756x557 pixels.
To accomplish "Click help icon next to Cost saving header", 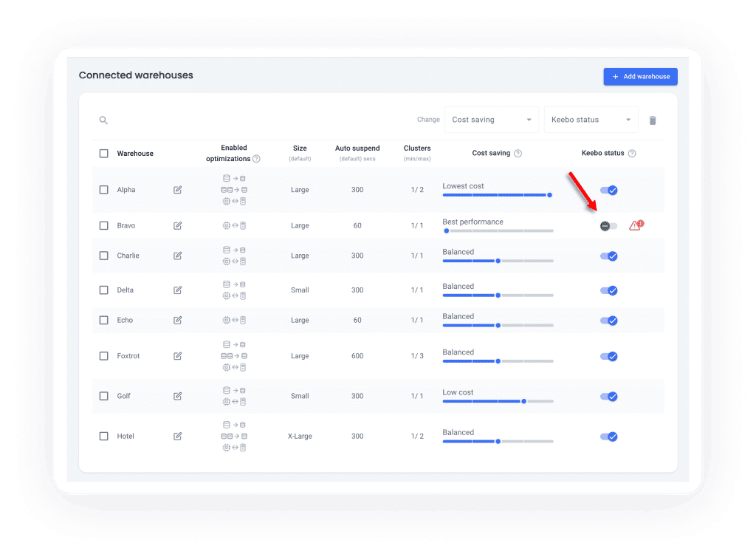I will [518, 154].
